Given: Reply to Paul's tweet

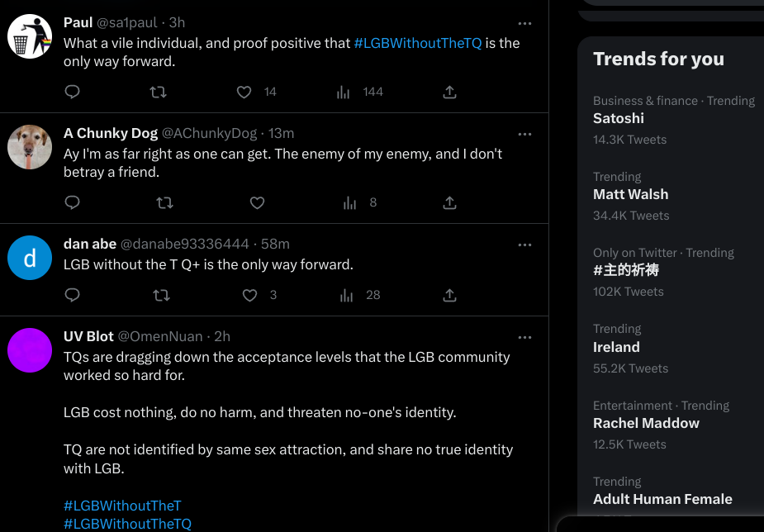Looking at the screenshot, I should (x=72, y=92).
